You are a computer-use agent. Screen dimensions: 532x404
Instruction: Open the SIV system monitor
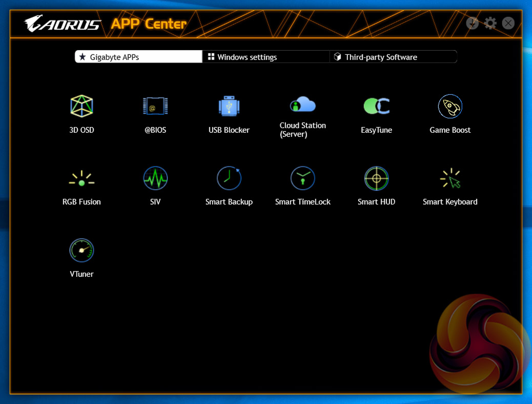pos(155,179)
